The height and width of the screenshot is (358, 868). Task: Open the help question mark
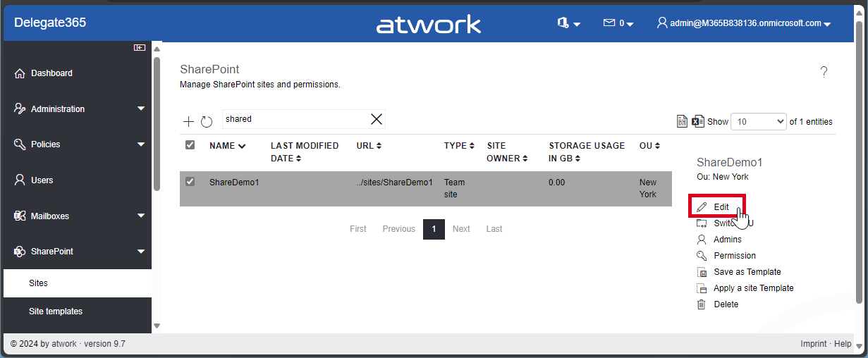point(824,72)
